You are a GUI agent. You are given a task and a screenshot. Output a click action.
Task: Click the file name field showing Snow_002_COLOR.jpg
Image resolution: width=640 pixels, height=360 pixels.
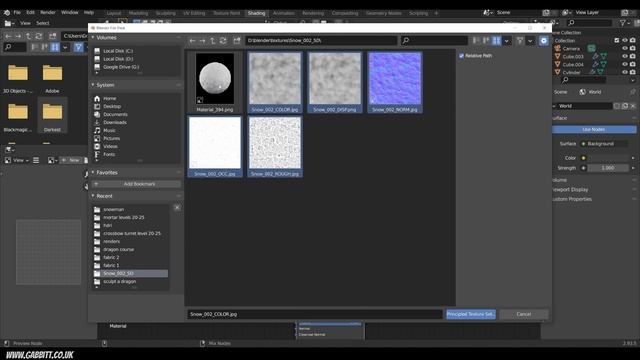(315, 314)
